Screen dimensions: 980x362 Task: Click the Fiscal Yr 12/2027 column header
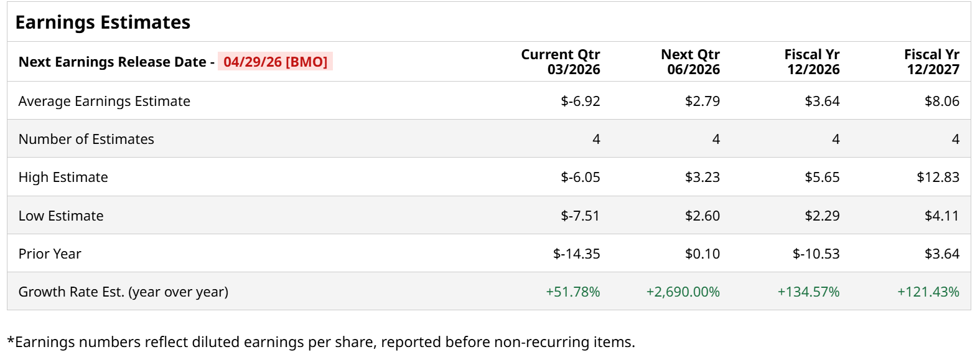(931, 62)
